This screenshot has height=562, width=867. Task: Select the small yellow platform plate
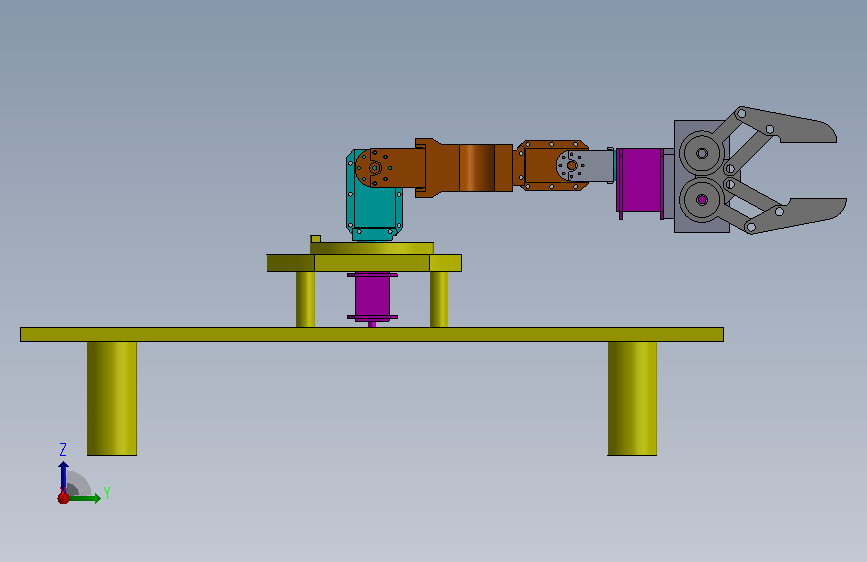coord(364,263)
